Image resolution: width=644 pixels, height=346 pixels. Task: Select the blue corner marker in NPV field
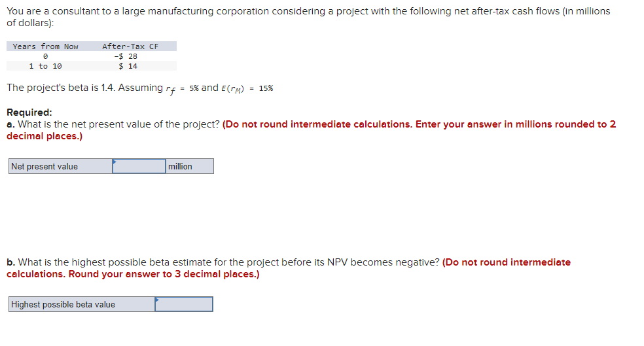[x=115, y=162]
